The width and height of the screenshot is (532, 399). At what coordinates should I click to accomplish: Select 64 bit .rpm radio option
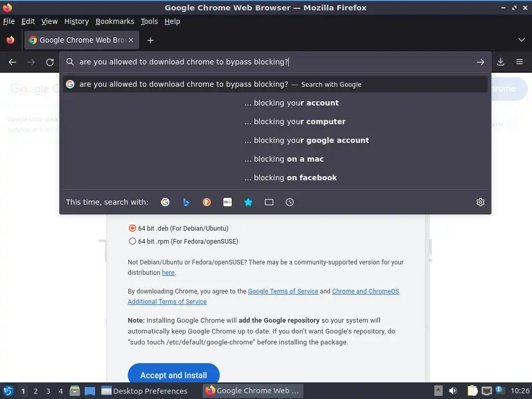[132, 241]
